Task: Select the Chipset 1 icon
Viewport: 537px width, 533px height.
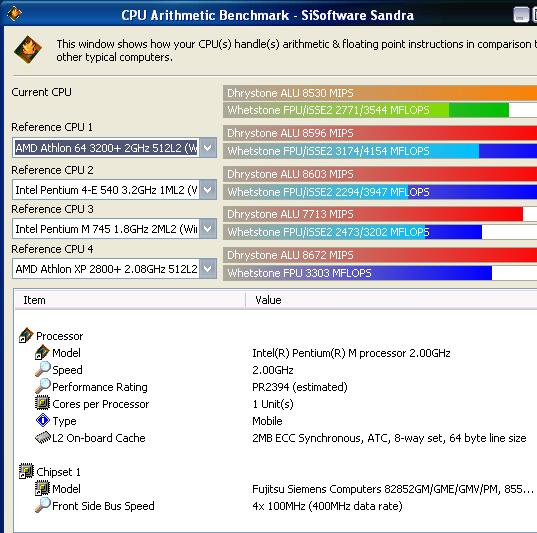Action: (x=26, y=471)
